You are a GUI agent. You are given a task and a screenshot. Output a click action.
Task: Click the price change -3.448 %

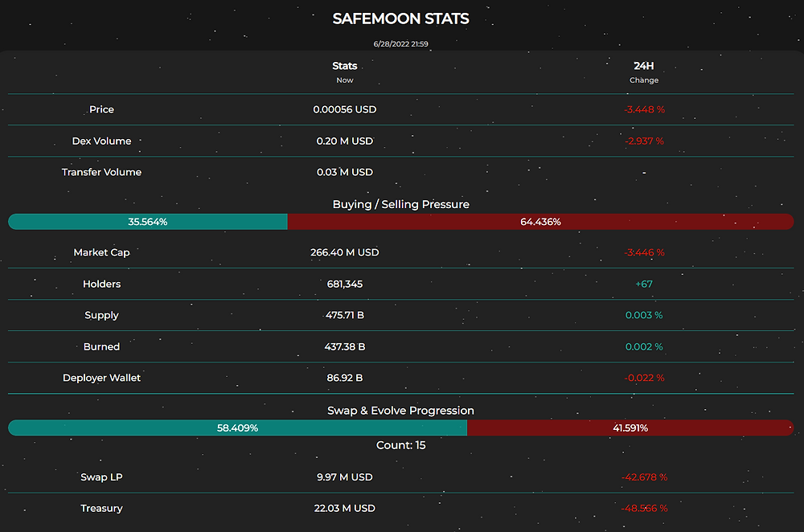pyautogui.click(x=644, y=109)
